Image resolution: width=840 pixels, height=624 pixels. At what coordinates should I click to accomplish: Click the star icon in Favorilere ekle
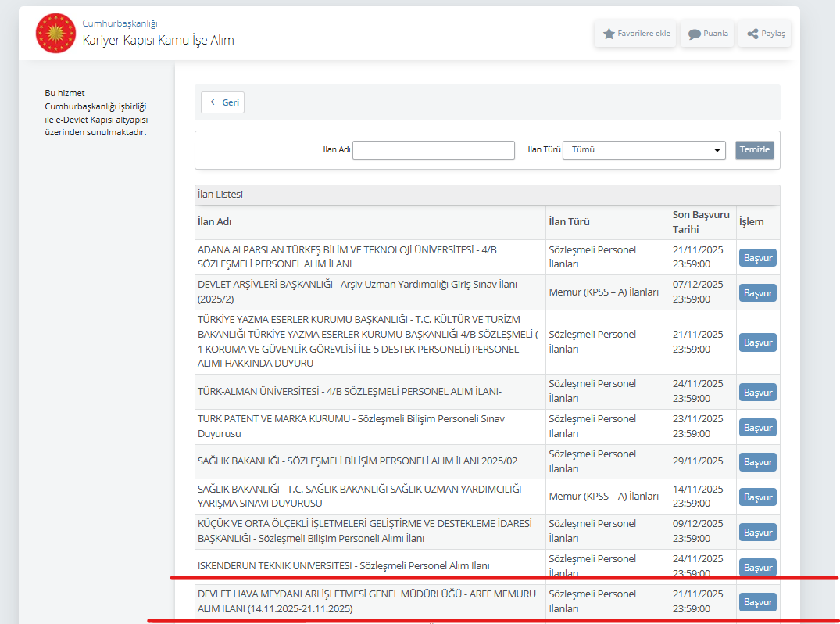pos(609,34)
